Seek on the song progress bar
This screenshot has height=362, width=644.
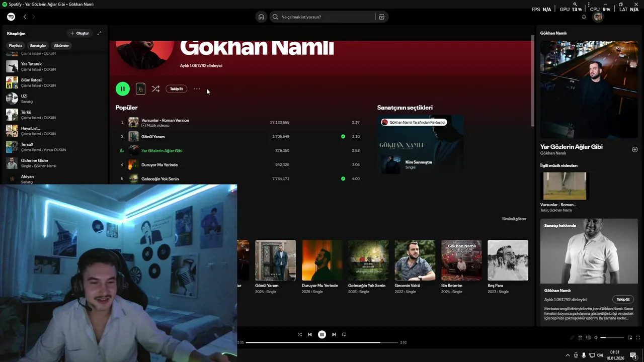(x=322, y=342)
